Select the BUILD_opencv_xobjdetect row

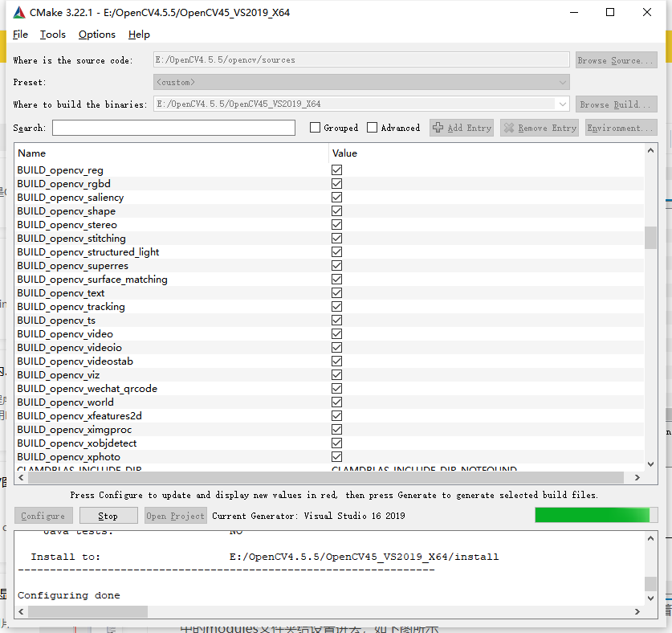[x=329, y=443]
